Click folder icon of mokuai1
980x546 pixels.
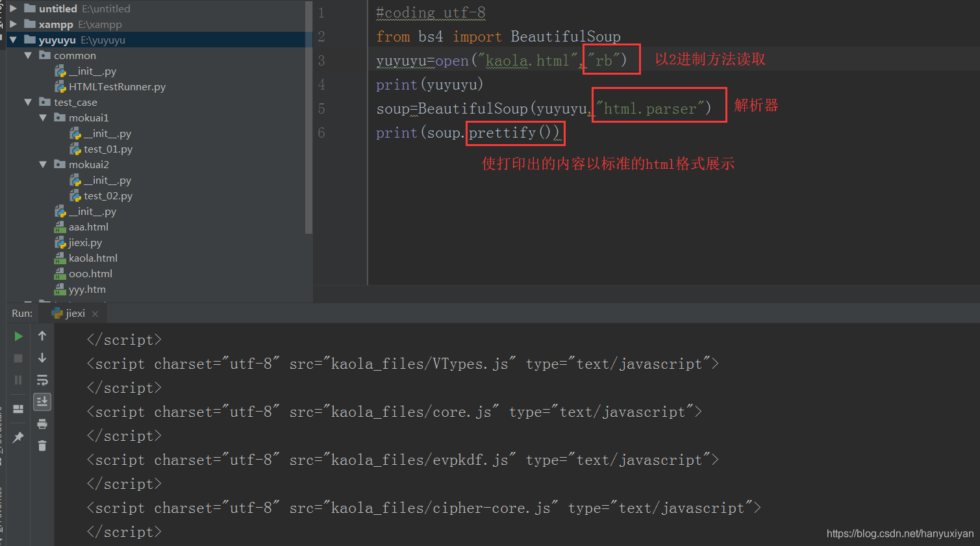[60, 118]
